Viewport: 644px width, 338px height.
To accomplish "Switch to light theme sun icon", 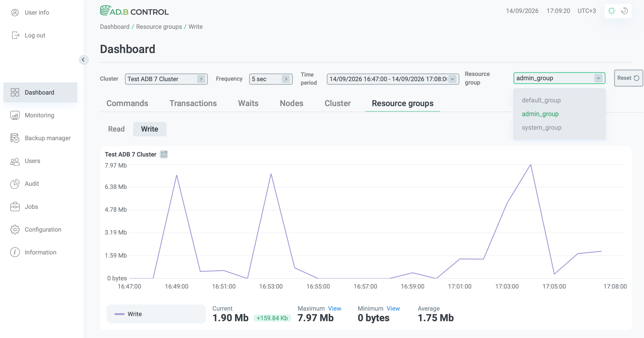I will [x=611, y=11].
